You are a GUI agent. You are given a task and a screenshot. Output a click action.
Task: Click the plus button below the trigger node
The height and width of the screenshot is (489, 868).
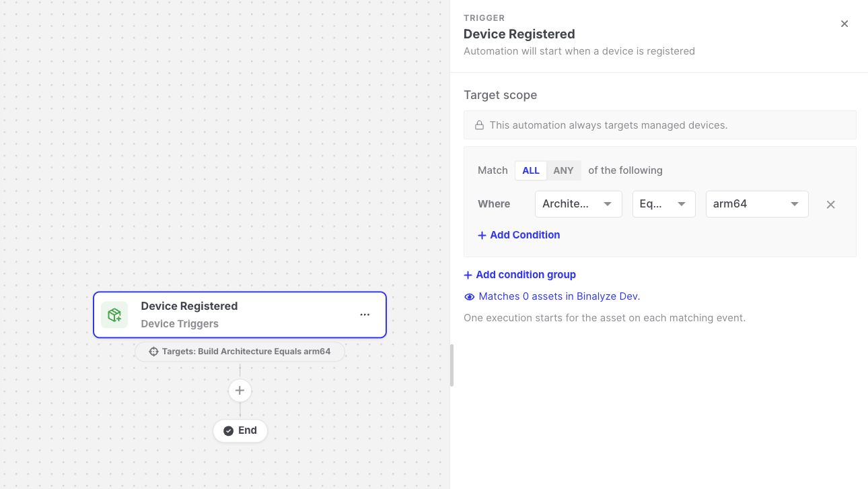pyautogui.click(x=240, y=391)
